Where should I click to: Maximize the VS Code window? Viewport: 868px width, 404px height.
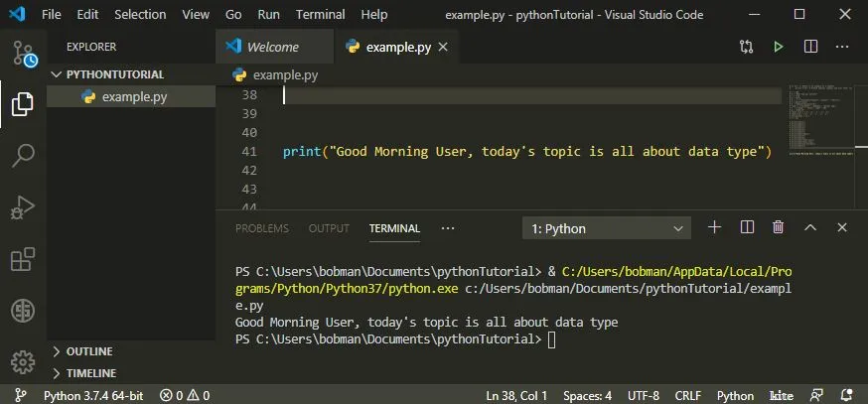coord(799,14)
